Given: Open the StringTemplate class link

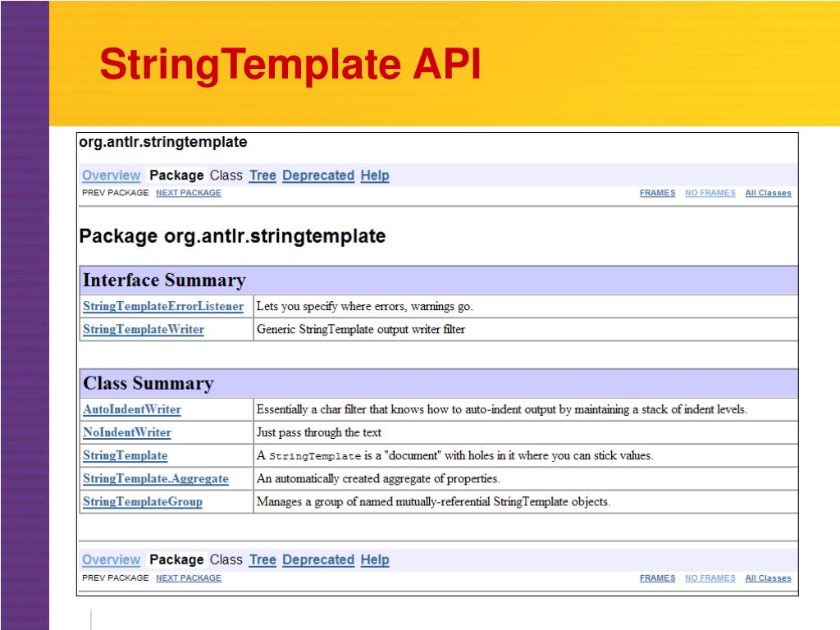Looking at the screenshot, I should (126, 455).
